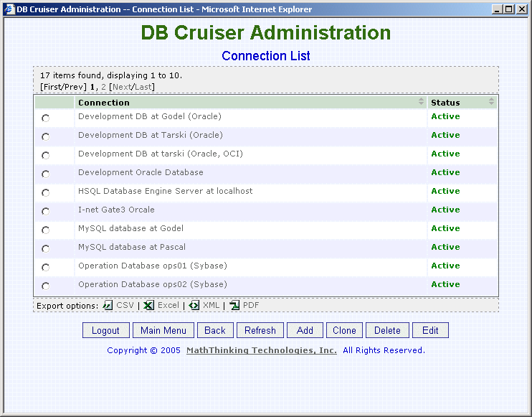Click the Edit button
Image resolution: width=532 pixels, height=417 pixels.
pos(431,330)
